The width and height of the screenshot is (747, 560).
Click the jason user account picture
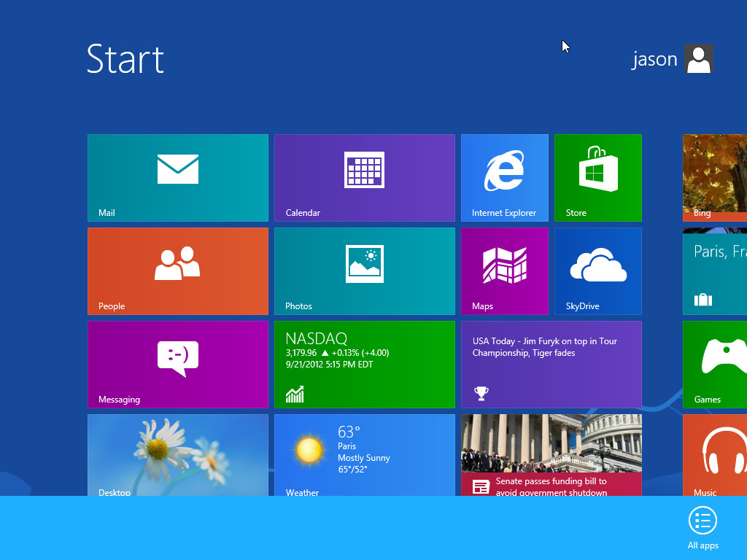pos(698,58)
